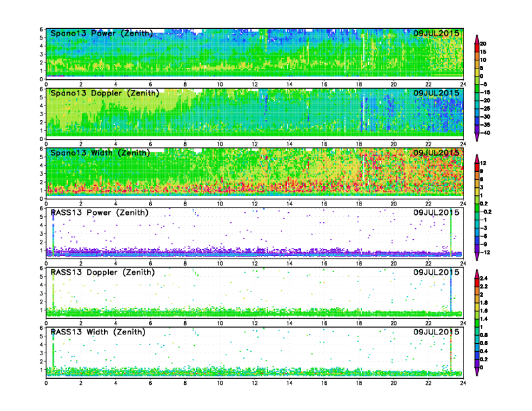Image resolution: width=532 pixels, height=411 pixels.
Task: Click hour 12 tick label under Spano13 Power panel
Action: click(255, 84)
